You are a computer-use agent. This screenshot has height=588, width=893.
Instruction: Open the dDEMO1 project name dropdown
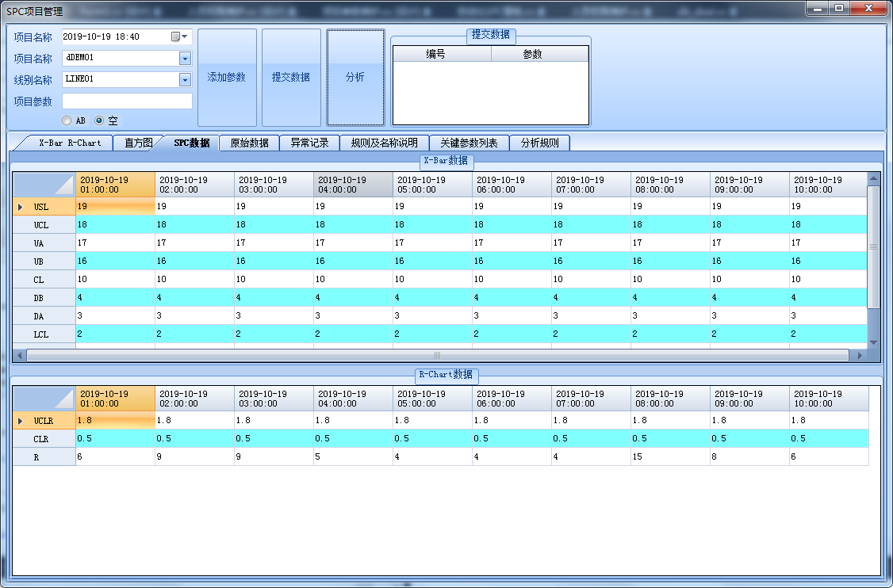click(185, 58)
